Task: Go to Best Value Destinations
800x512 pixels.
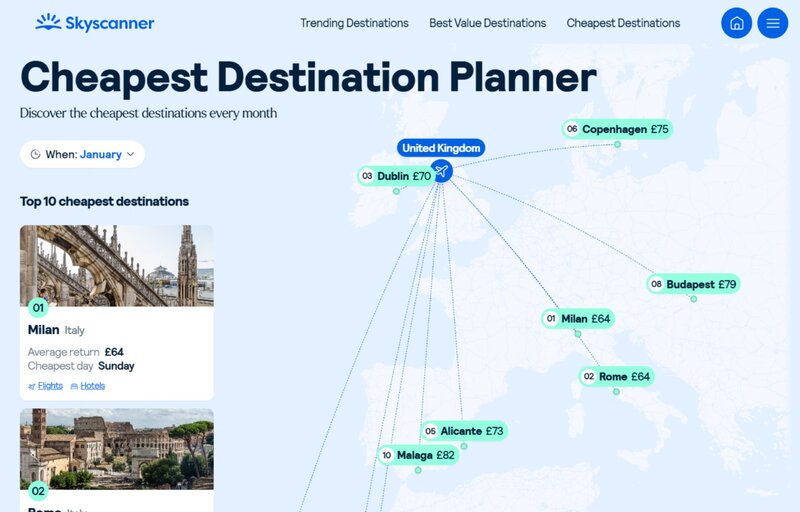Action: pyautogui.click(x=487, y=23)
